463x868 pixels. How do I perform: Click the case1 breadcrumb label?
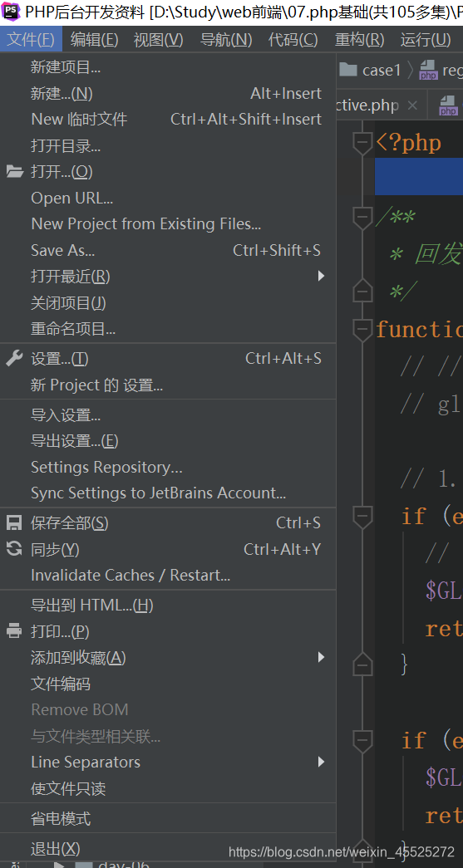(x=382, y=70)
